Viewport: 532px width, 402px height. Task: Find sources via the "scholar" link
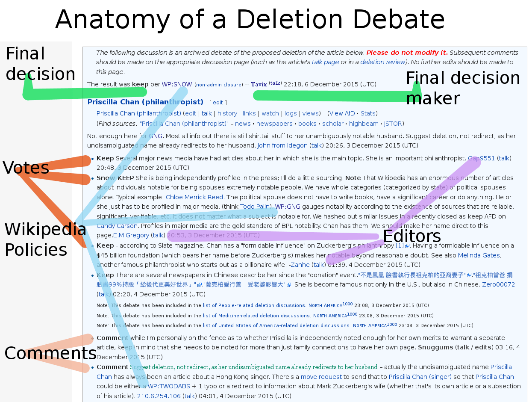[333, 124]
